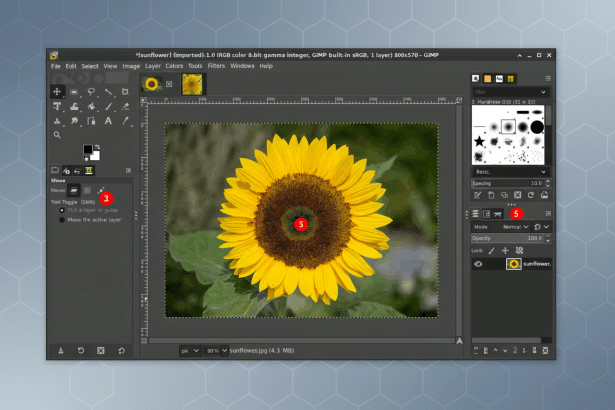
Task: Select the Text tool (letter A)
Action: [108, 121]
